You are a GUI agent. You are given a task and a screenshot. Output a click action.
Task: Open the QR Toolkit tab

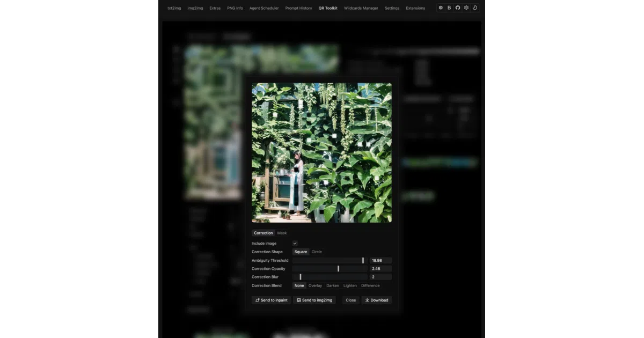tap(328, 8)
